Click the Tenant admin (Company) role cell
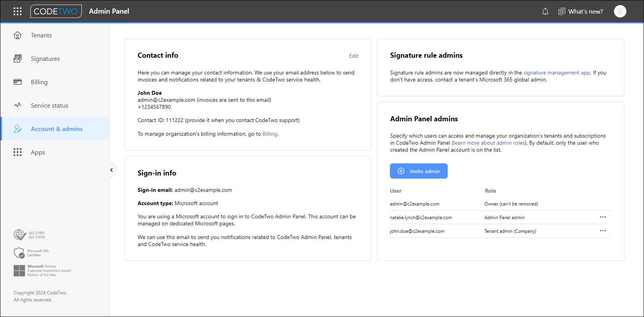The image size is (644, 317). (x=511, y=231)
